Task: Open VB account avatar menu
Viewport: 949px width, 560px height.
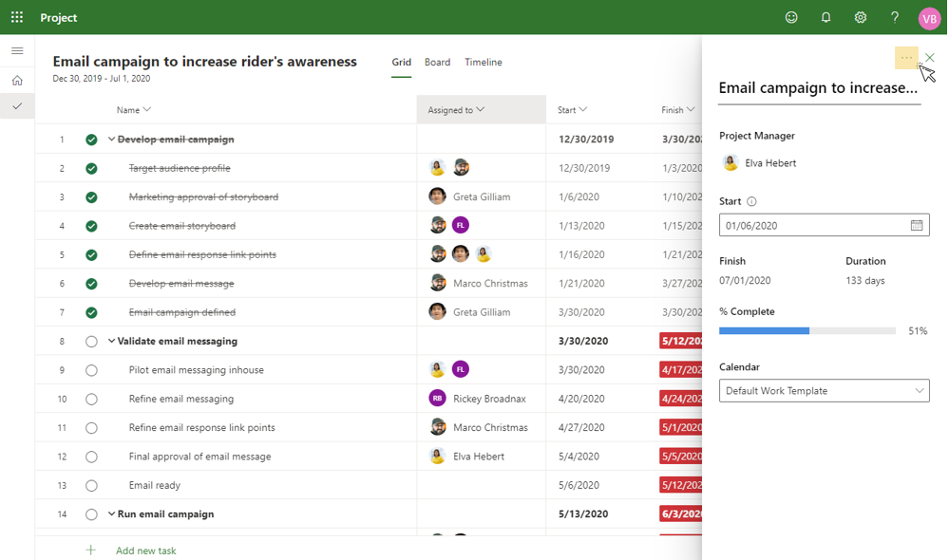Action: (929, 18)
